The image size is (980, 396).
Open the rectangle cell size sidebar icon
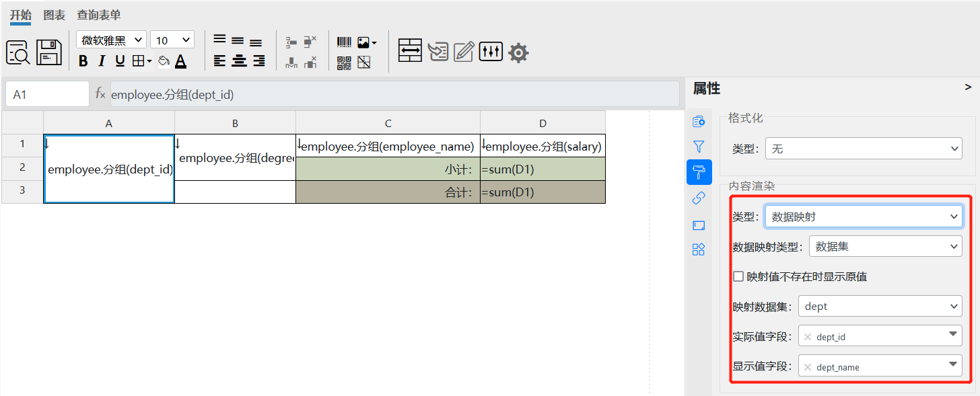[699, 225]
